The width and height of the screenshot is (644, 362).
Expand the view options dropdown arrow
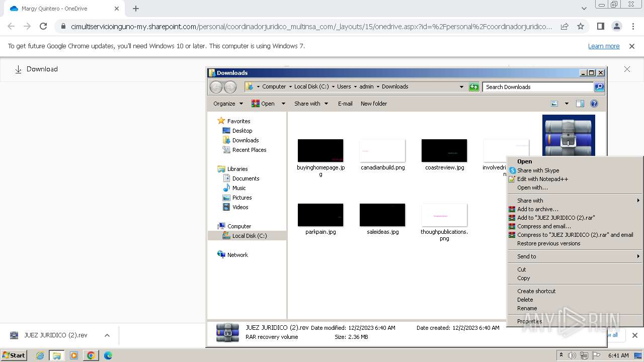pyautogui.click(x=567, y=104)
